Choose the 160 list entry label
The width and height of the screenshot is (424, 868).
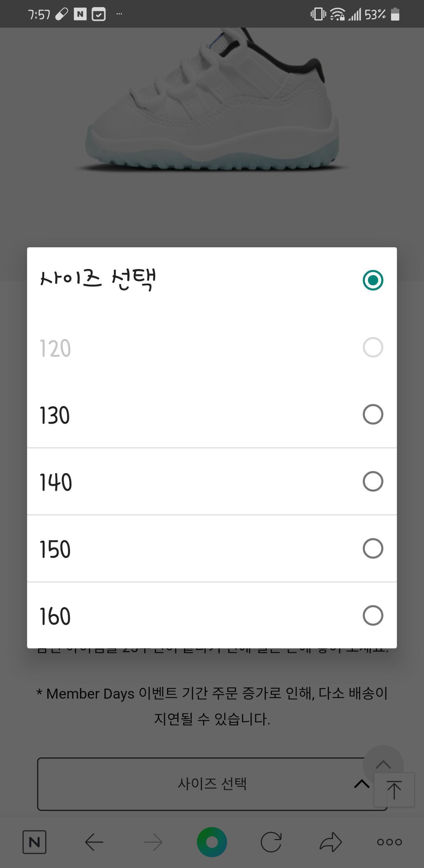pos(55,616)
